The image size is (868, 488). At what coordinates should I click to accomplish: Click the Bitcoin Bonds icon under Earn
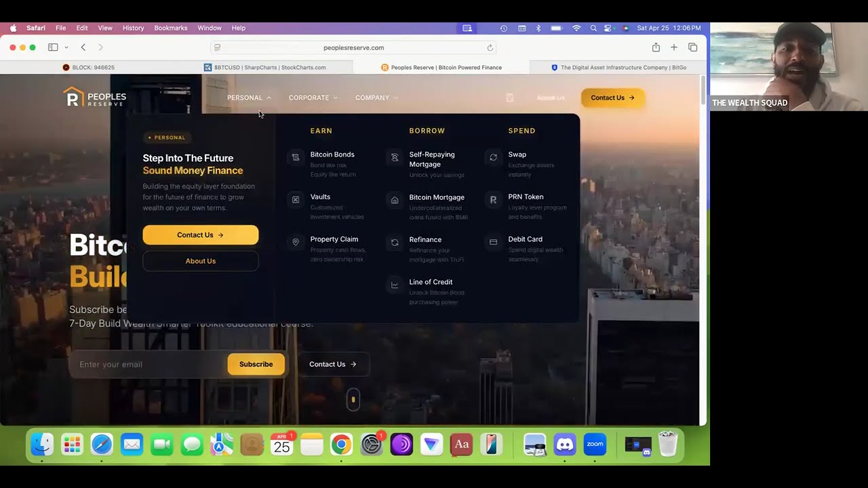pos(296,157)
